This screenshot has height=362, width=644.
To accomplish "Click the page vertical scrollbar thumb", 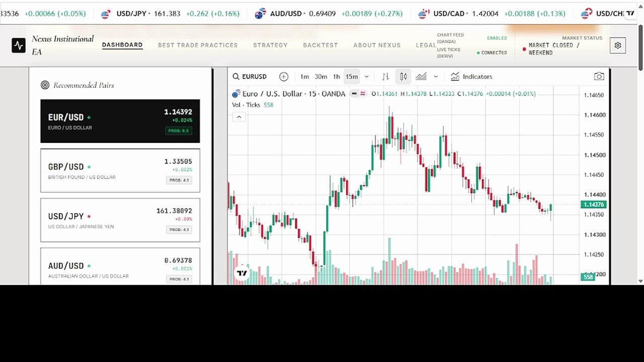I will point(640,47).
